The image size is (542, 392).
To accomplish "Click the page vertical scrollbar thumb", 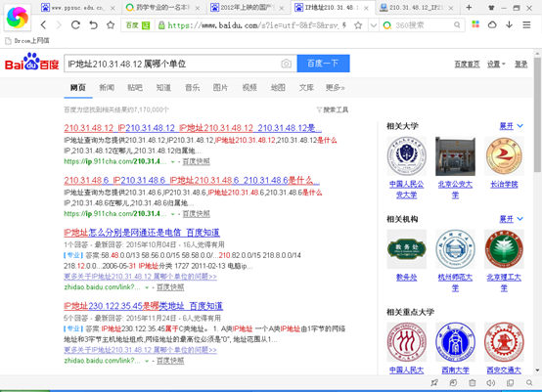I will click(537, 114).
